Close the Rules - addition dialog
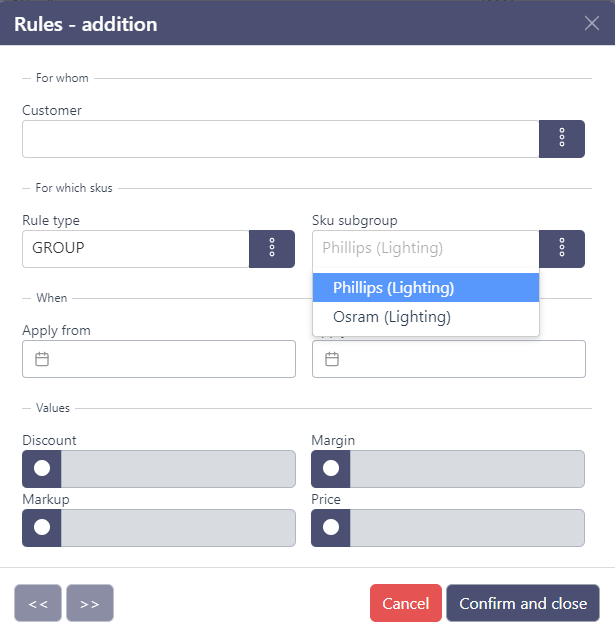The height and width of the screenshot is (633, 615). pyautogui.click(x=592, y=23)
